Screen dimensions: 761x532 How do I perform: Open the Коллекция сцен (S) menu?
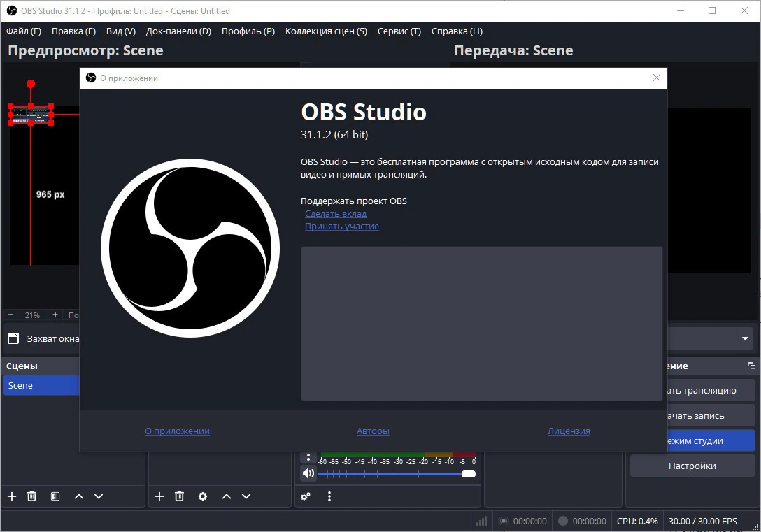click(x=326, y=31)
